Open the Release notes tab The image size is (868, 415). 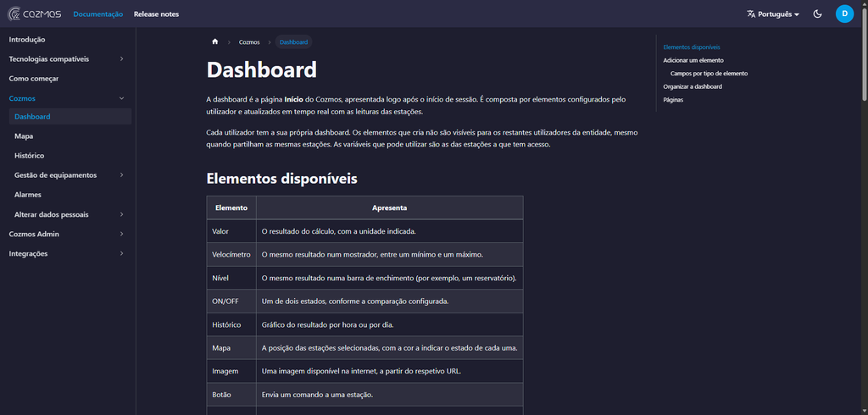coord(156,14)
